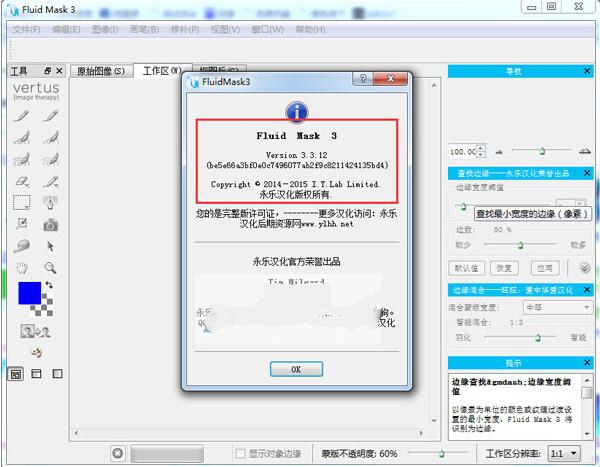Select the Zoom magnifier tool

coord(50,268)
